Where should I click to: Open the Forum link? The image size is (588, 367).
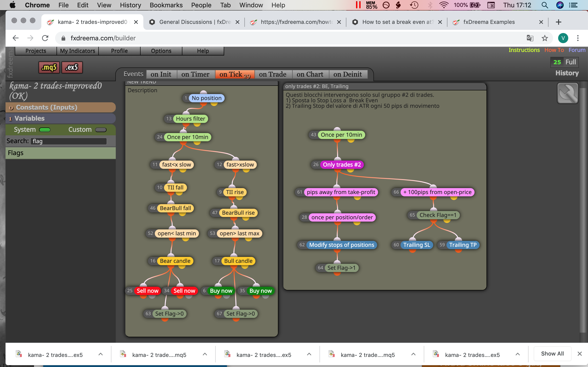pos(577,50)
